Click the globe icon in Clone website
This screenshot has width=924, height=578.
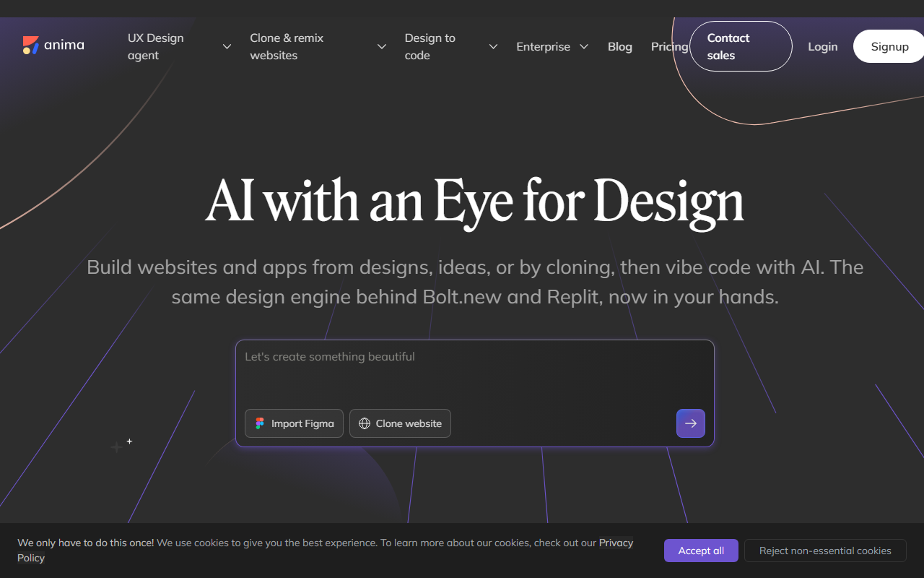(365, 423)
